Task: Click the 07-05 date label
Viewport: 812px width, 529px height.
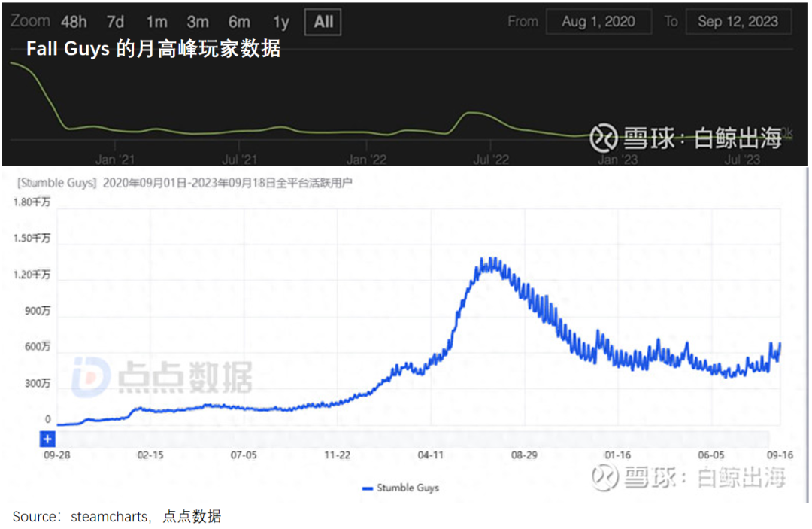Action: coord(244,455)
